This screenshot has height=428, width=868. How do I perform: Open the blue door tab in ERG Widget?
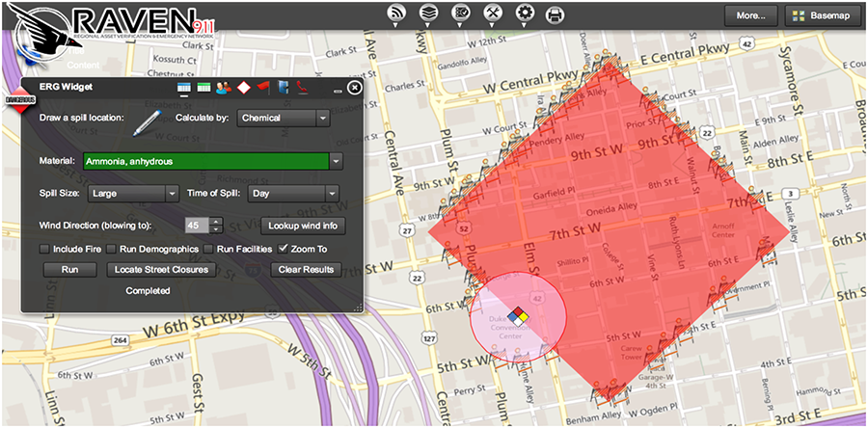pyautogui.click(x=284, y=88)
